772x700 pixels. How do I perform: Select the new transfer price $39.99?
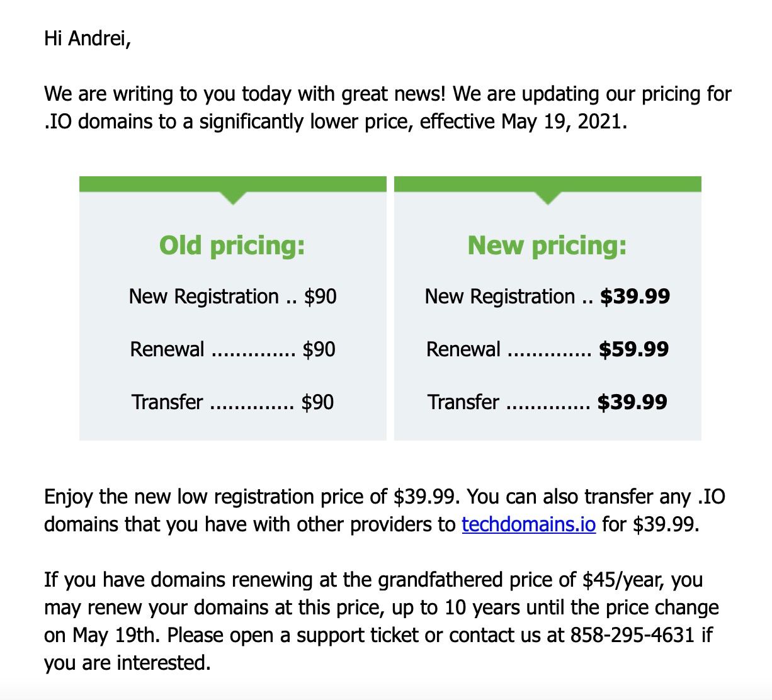coord(632,402)
